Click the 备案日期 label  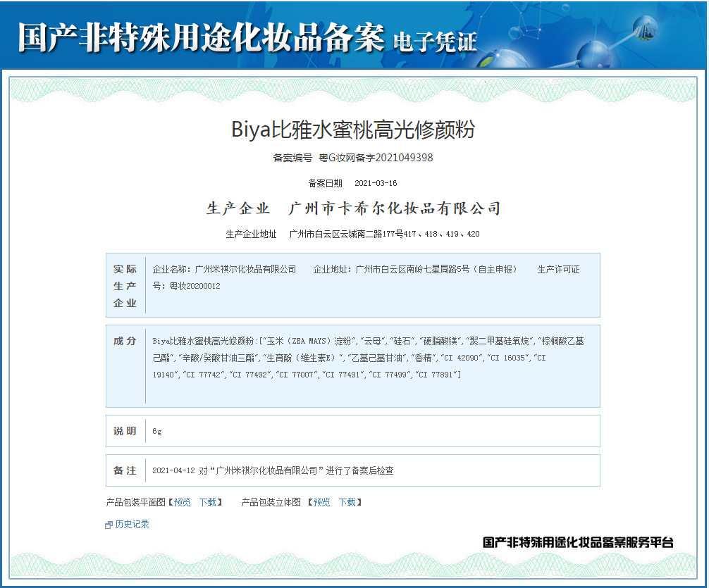pyautogui.click(x=325, y=183)
